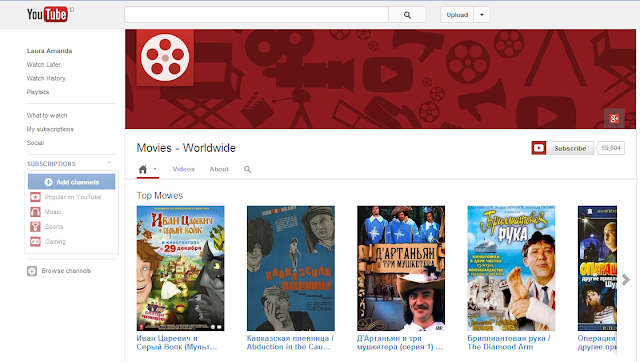The height and width of the screenshot is (362, 640).
Task: Click the subscriber count 59,604
Action: [611, 148]
